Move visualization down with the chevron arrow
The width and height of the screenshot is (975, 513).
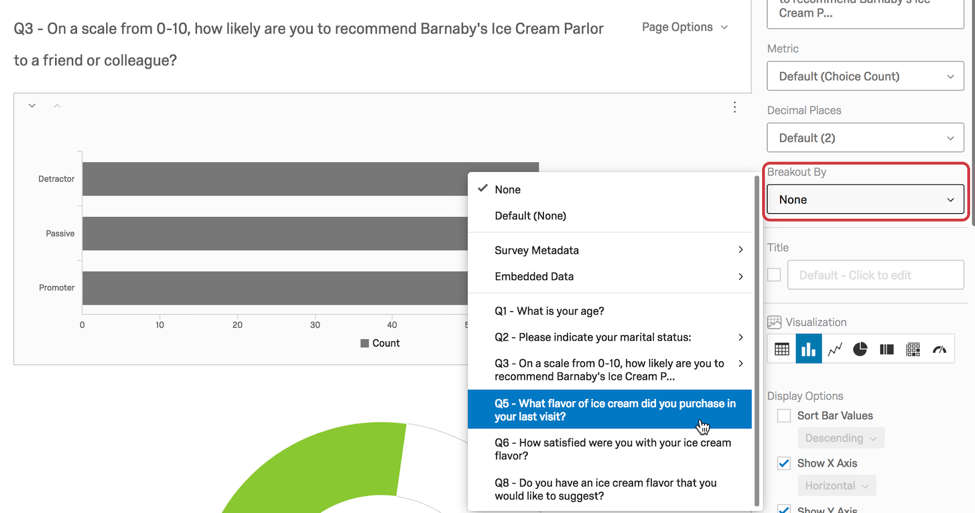click(32, 106)
